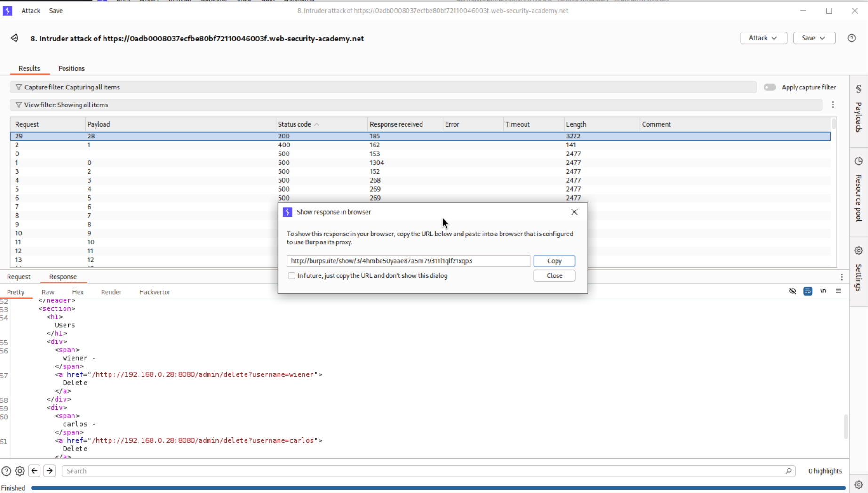Sort by the Status code column header

click(295, 124)
